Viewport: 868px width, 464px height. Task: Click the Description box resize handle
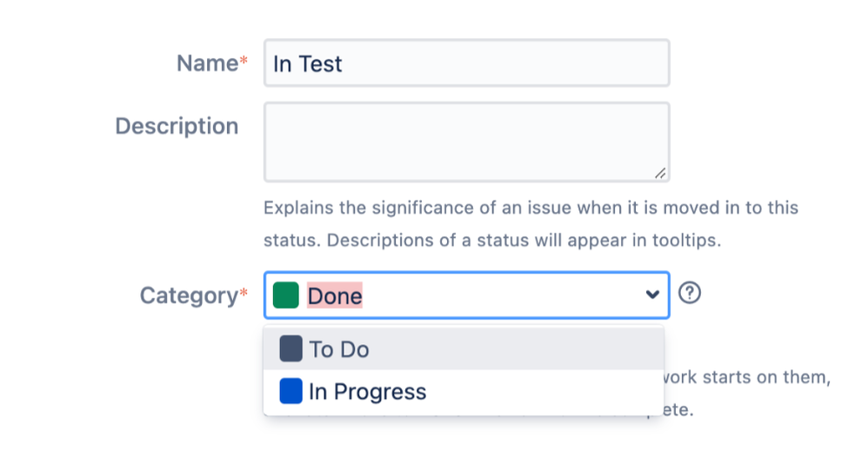tap(661, 173)
